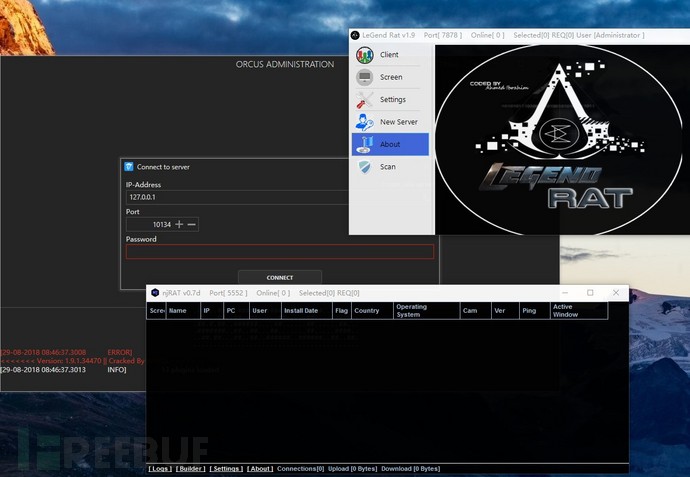Click the Port[ 5552 ] text in njRAT title
This screenshot has height=477, width=690.
[228, 293]
